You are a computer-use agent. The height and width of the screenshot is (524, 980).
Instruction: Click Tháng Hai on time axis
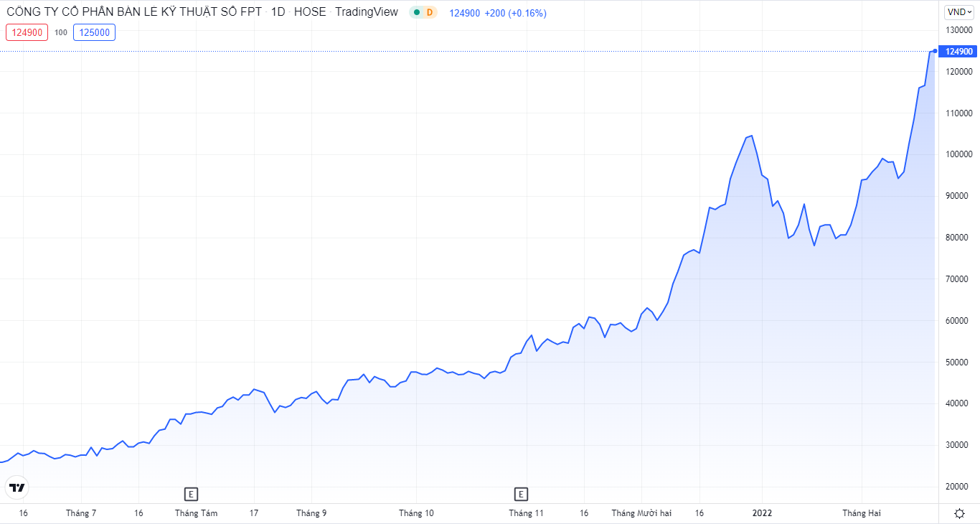tap(861, 513)
